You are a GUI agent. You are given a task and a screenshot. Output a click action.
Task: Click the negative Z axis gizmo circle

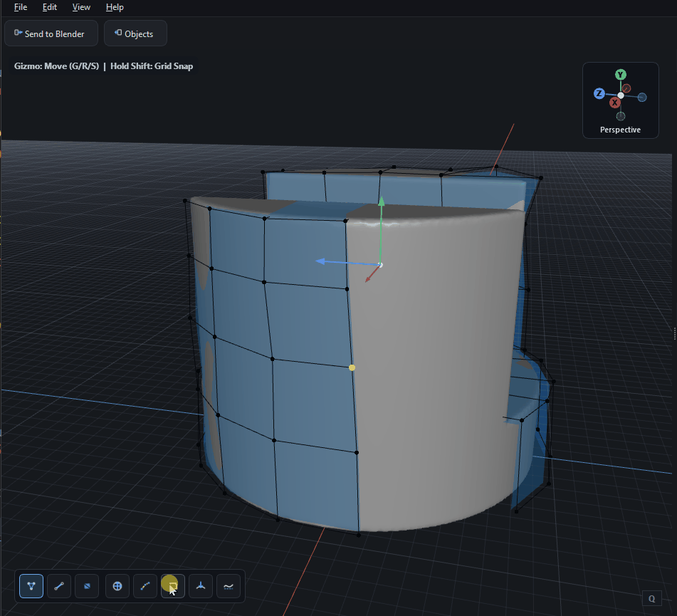point(642,97)
